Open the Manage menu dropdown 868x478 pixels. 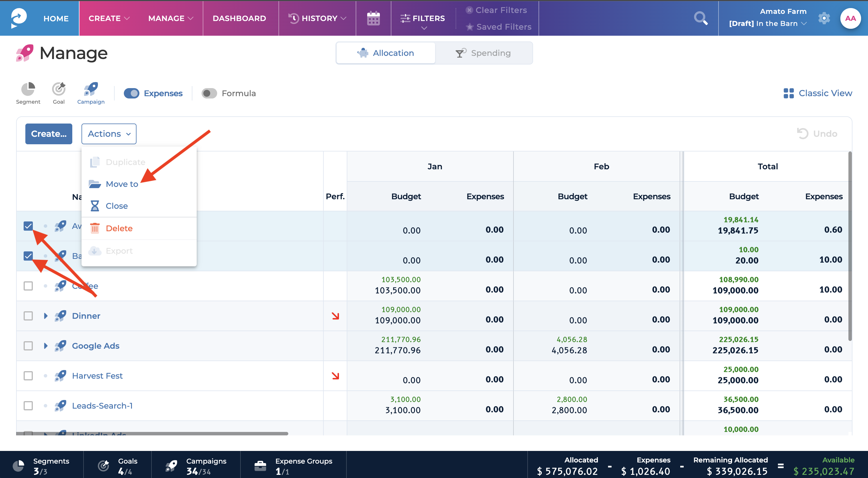[171, 18]
